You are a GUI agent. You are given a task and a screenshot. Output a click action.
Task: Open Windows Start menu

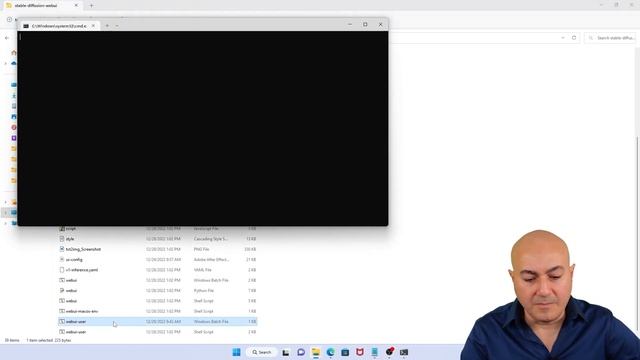(236, 352)
